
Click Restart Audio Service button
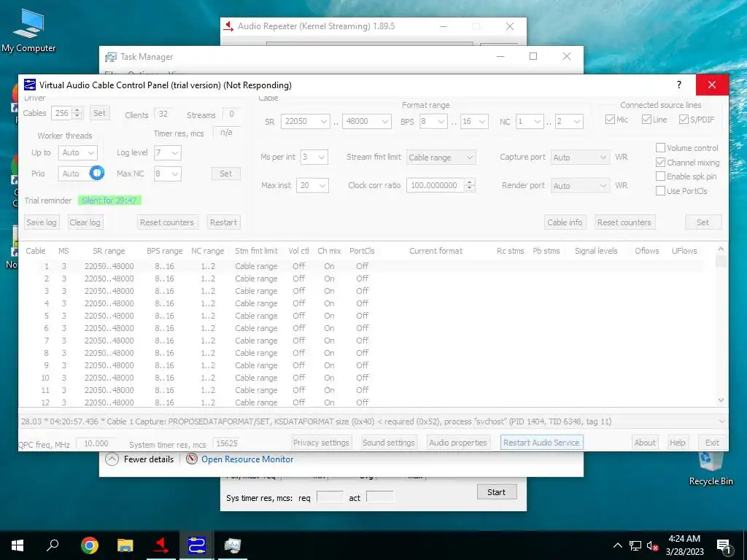pyautogui.click(x=542, y=443)
